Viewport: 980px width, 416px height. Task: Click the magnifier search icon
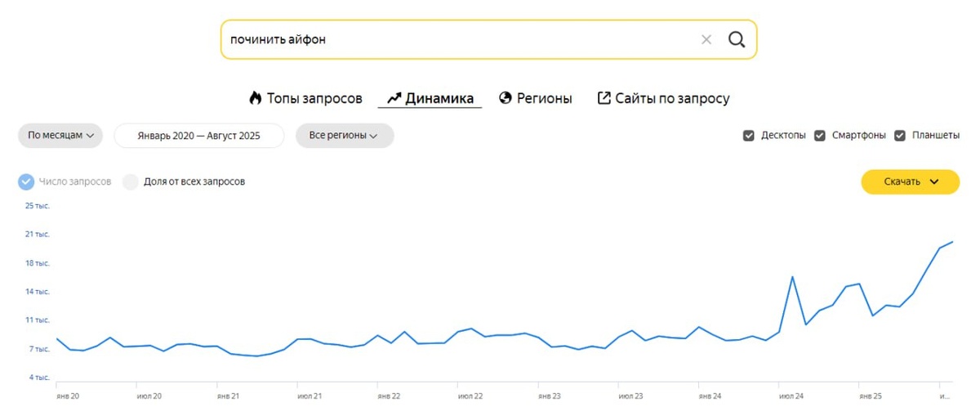click(x=736, y=39)
